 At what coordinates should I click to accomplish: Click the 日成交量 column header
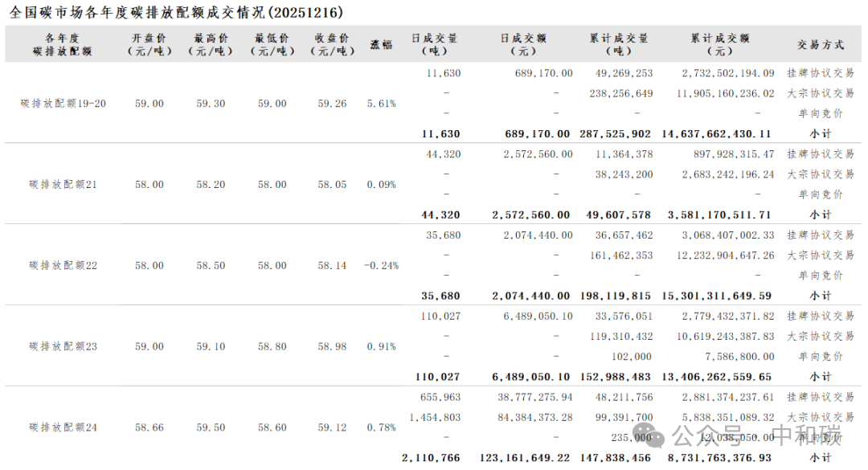(434, 44)
